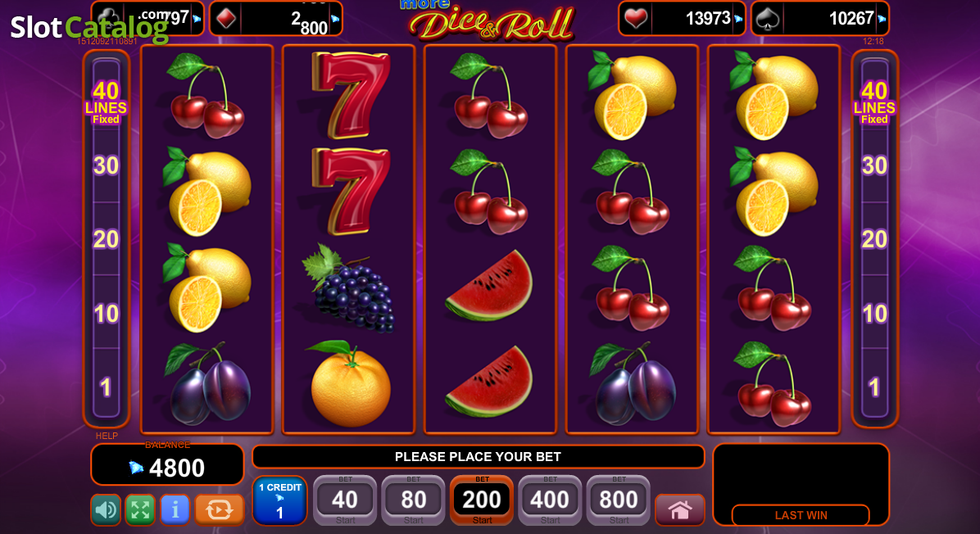The width and height of the screenshot is (980, 534).
Task: Click the red diamond jackpot icon
Action: tap(226, 19)
